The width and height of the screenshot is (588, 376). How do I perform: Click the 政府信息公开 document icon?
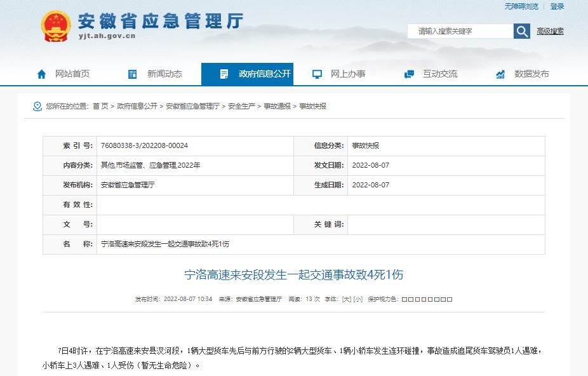[224, 74]
